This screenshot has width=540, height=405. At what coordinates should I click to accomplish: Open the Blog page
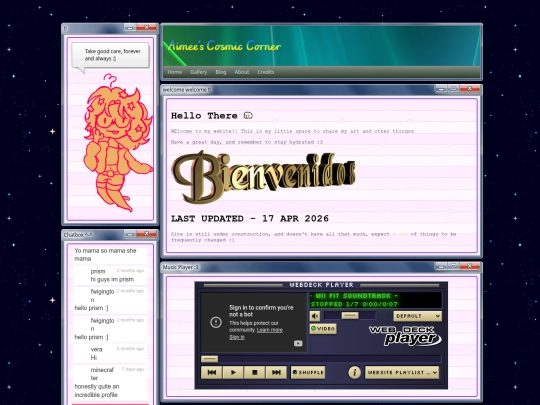(x=221, y=72)
